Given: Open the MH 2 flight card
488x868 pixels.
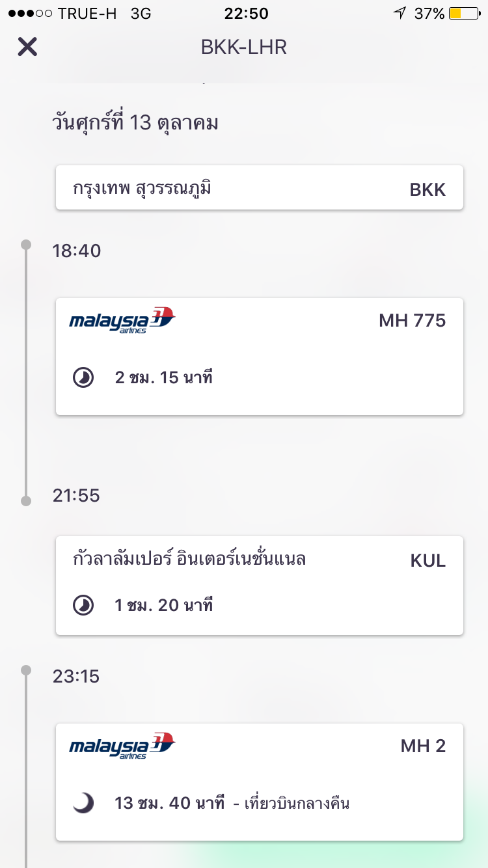Looking at the screenshot, I should click(259, 781).
